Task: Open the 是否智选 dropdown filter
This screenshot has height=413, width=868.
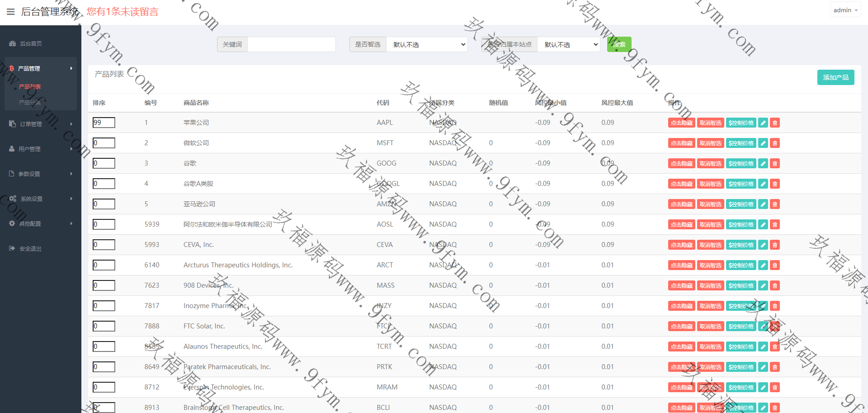Action: coord(427,44)
